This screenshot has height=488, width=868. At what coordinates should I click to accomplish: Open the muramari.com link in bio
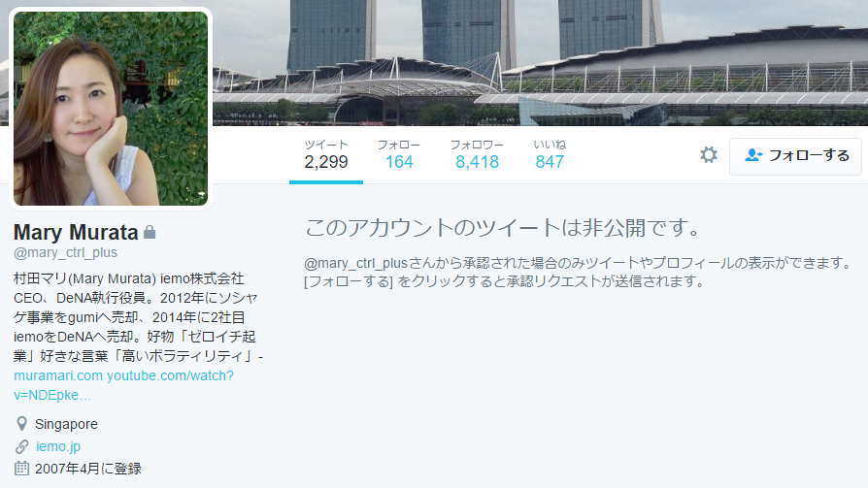point(58,375)
